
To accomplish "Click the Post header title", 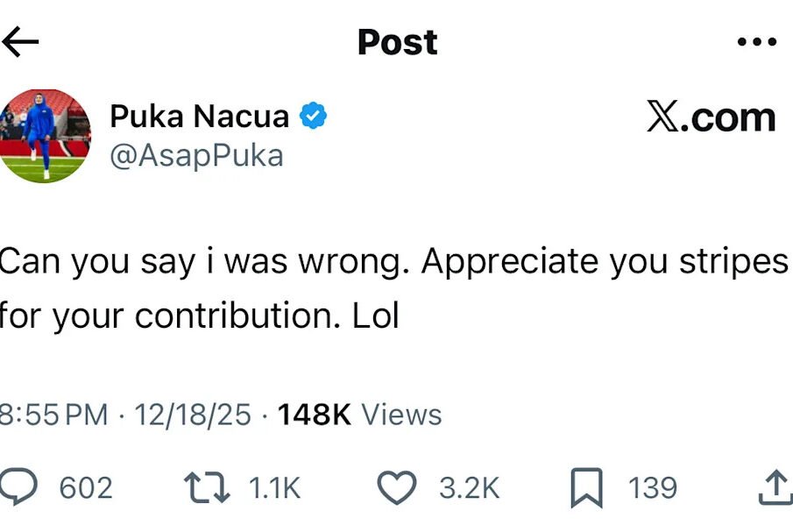I will [x=397, y=42].
